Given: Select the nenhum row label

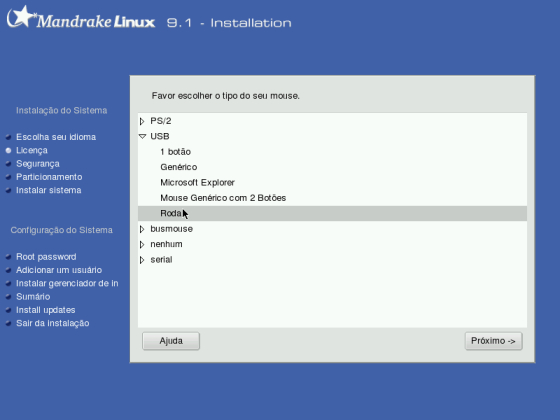Looking at the screenshot, I should tap(166, 244).
